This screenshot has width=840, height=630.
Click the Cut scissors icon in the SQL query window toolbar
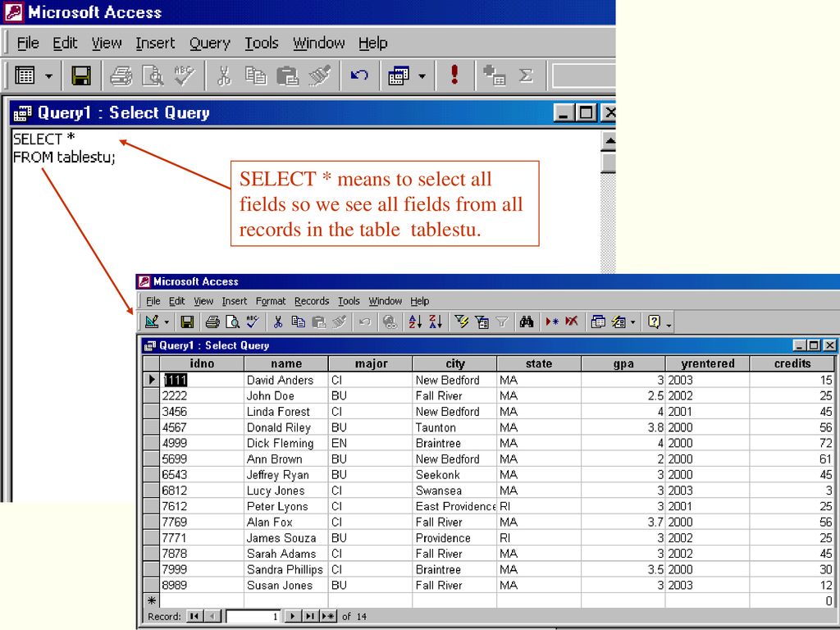point(224,75)
